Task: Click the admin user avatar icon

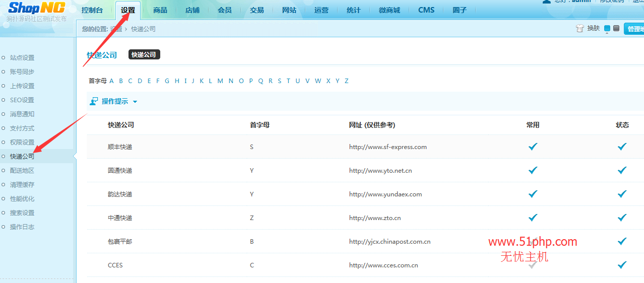Action: click(x=546, y=2)
